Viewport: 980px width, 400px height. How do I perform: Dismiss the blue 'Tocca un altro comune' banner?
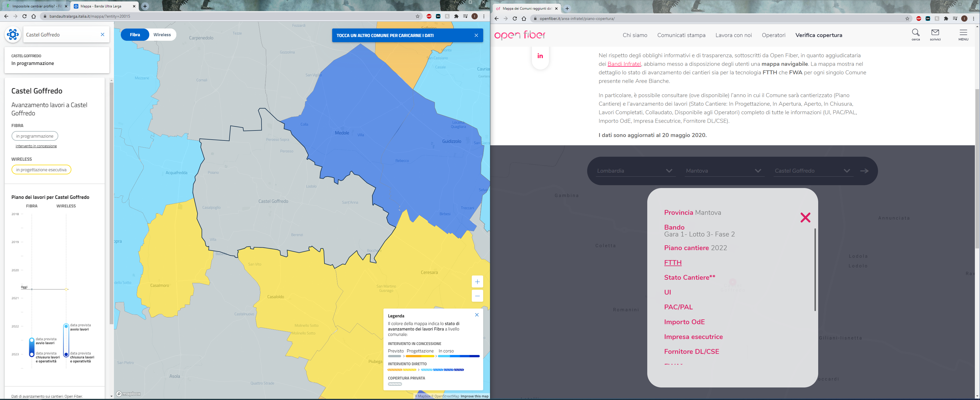click(476, 35)
